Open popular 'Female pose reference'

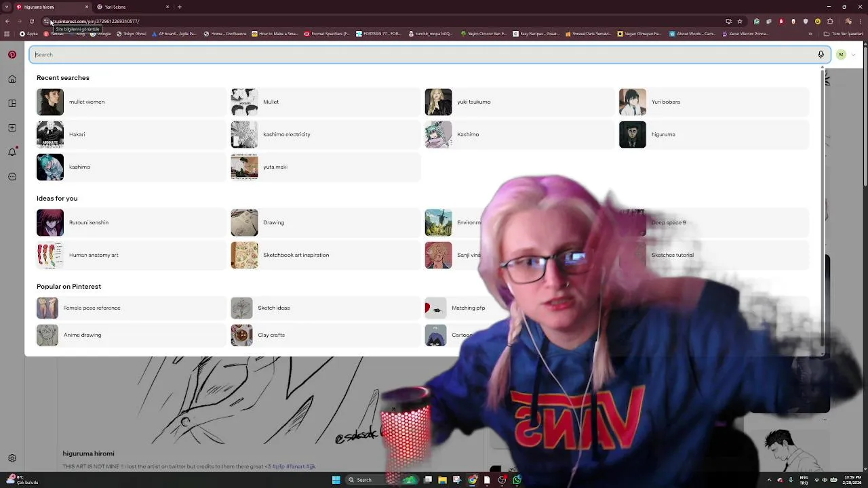pyautogui.click(x=132, y=308)
